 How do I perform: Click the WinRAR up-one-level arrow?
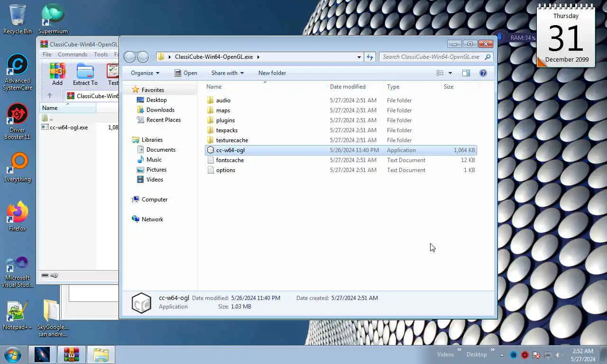49,96
